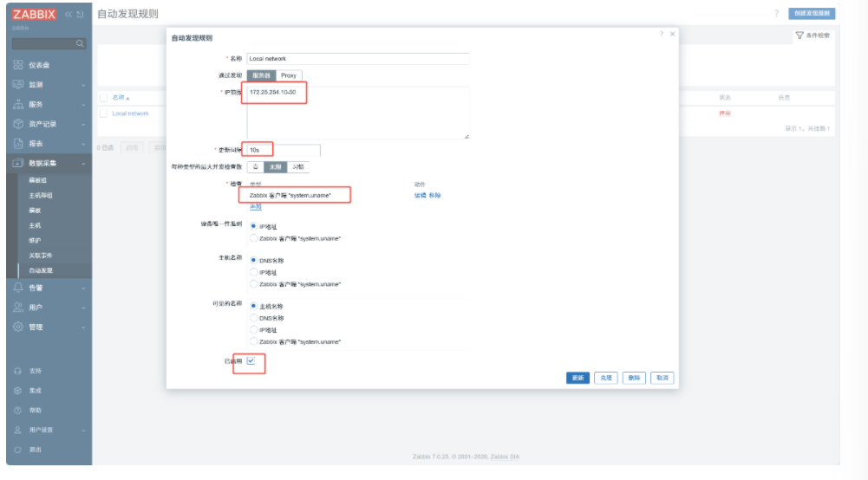Expand the 用户设置 menu chevron
This screenshot has height=480, width=868.
83,431
